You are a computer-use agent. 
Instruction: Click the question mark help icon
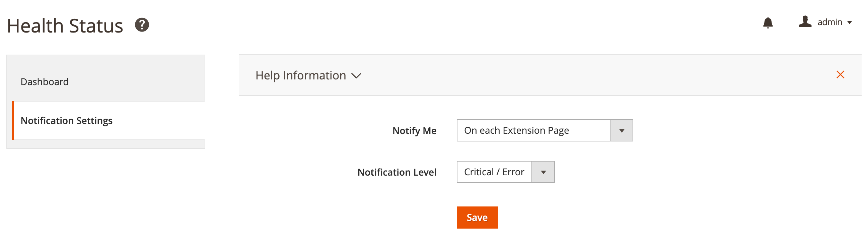[142, 25]
